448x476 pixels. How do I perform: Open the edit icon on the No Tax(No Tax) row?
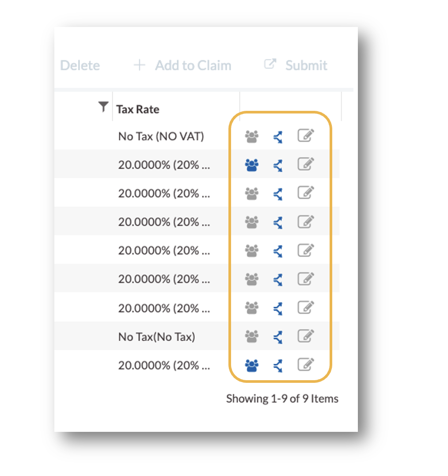(x=306, y=336)
